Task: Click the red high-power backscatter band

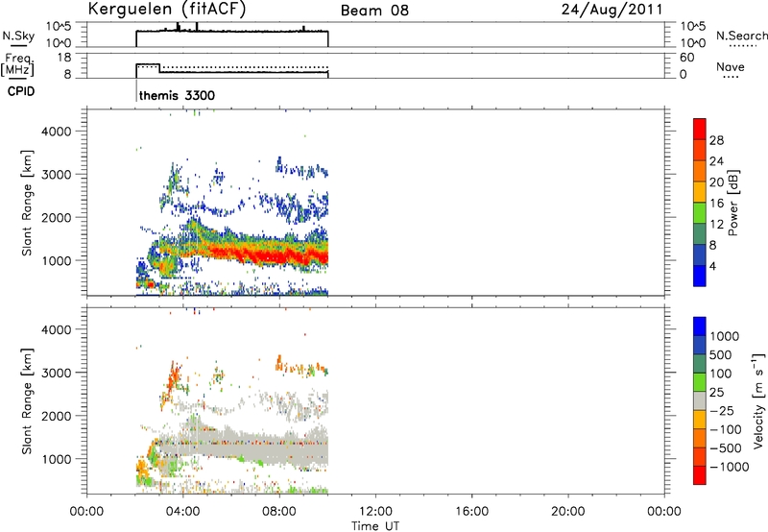Action: pos(275,254)
